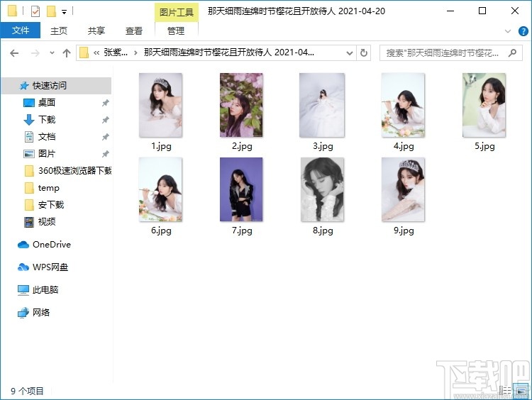532x400 pixels.
Task: Click the 张紫... breadcrumb segment
Action: tap(116, 52)
